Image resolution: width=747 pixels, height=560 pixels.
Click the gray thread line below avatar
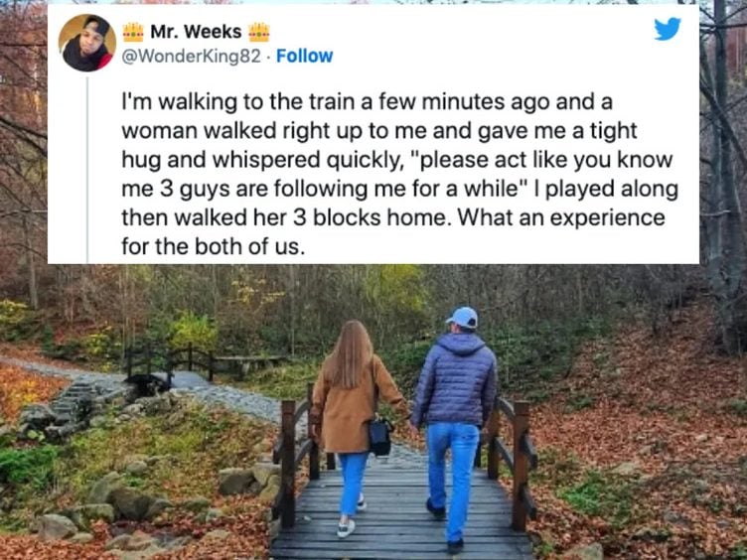(87, 170)
